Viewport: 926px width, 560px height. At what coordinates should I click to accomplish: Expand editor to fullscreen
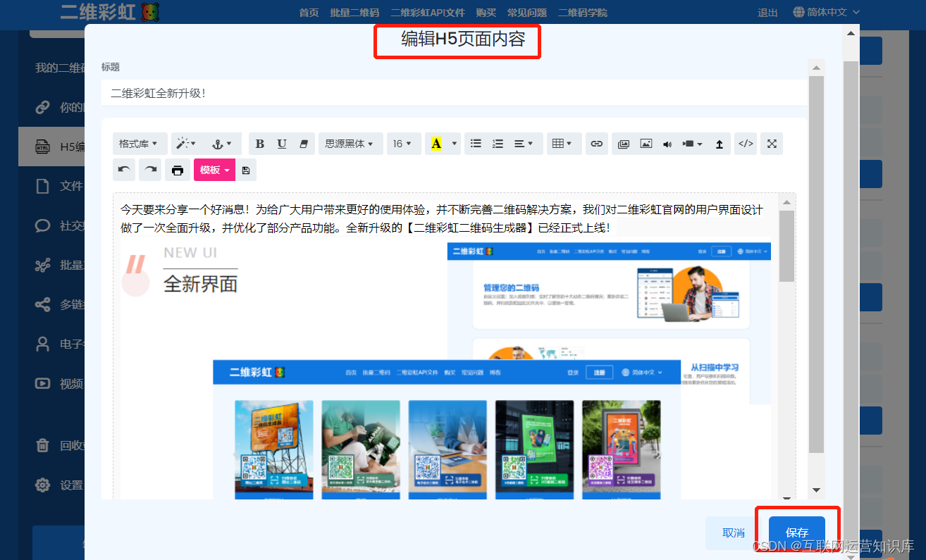pos(772,144)
